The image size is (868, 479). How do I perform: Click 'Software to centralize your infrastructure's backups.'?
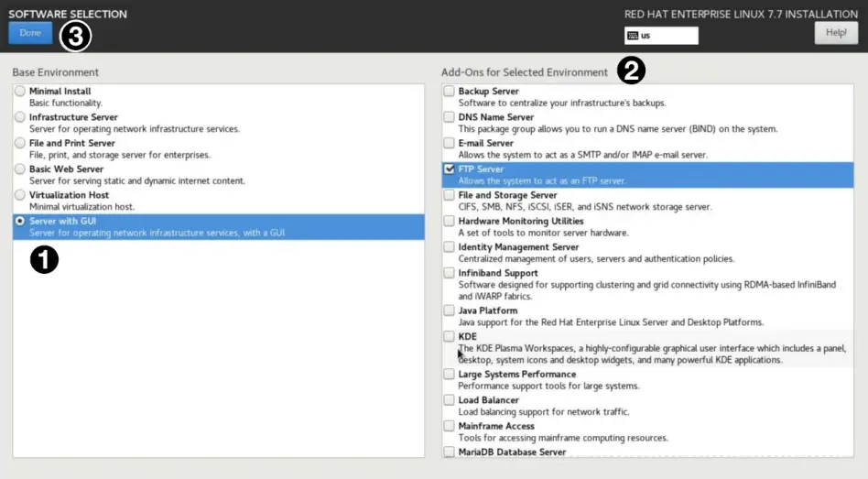pos(562,103)
